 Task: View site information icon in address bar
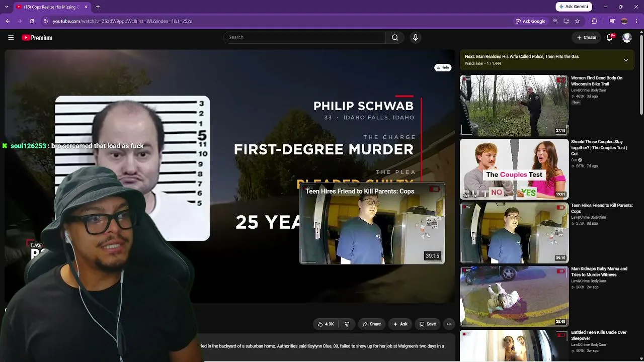(46, 21)
